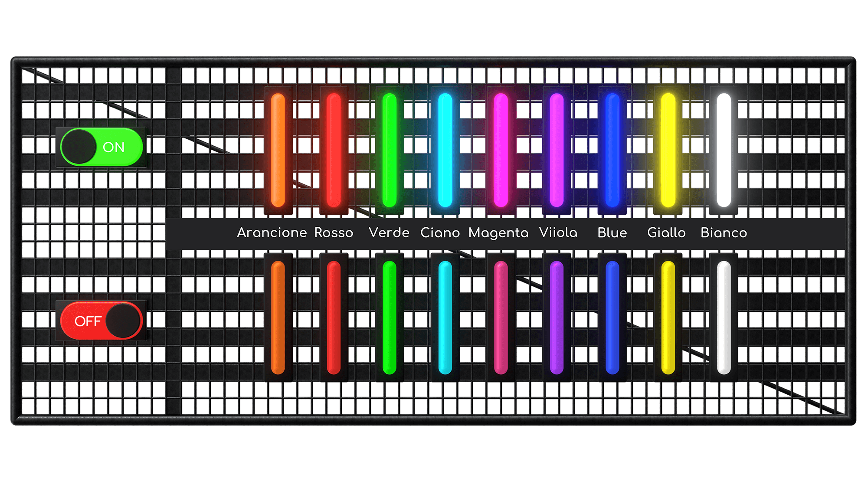Click the Giallo label text
This screenshot has width=868, height=488.
tap(666, 233)
